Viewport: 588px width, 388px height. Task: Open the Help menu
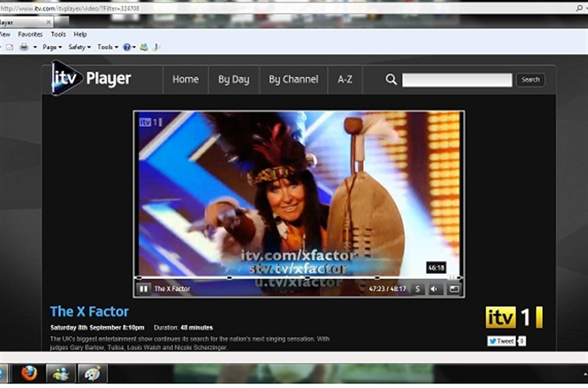coord(80,34)
